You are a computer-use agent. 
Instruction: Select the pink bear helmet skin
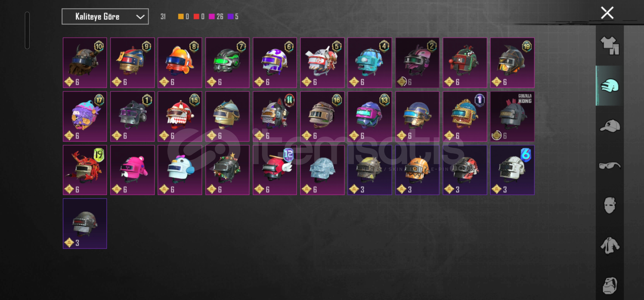click(x=132, y=170)
